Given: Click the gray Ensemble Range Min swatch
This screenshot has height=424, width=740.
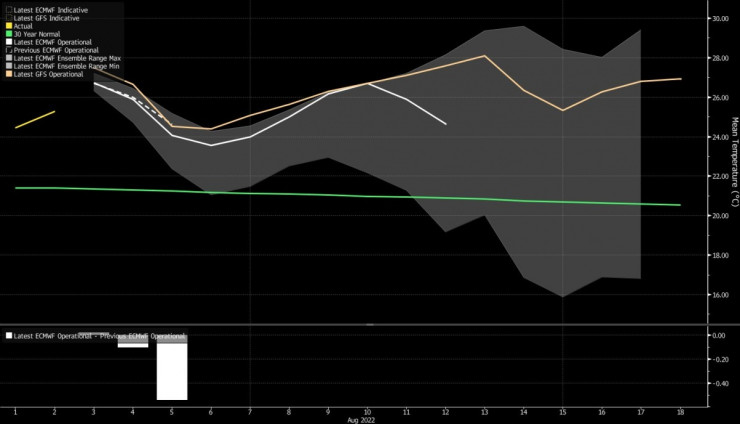Looking at the screenshot, I should [8, 65].
